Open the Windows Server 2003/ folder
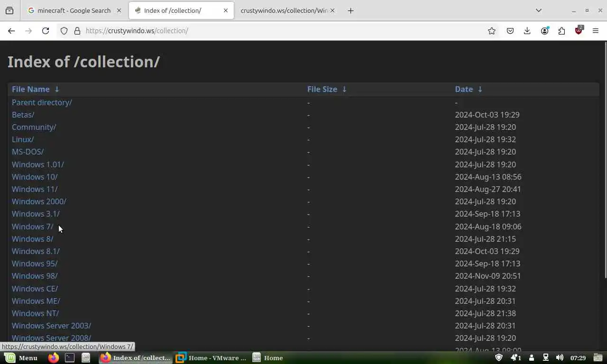Viewport: 607px width, 364px height. pos(51,326)
